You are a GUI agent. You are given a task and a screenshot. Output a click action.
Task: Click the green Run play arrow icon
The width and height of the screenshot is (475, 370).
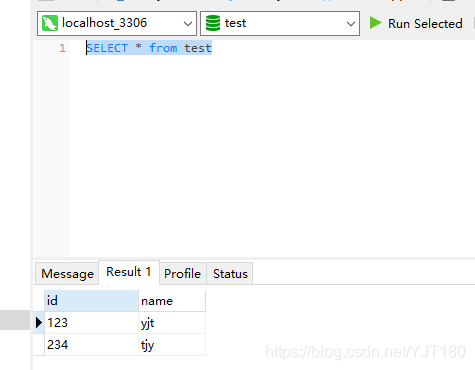click(376, 23)
